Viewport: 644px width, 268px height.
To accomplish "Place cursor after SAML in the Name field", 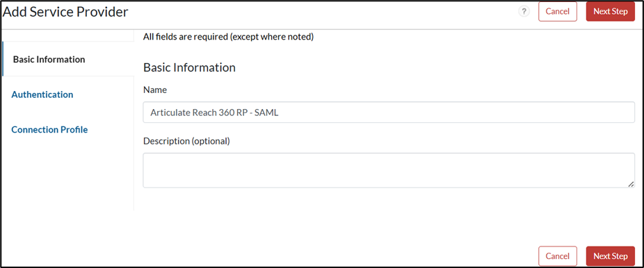I will tap(280, 112).
